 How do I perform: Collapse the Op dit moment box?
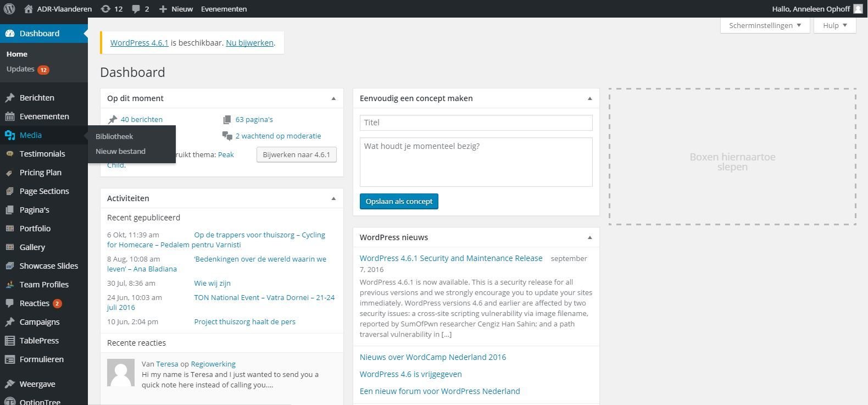[333, 98]
